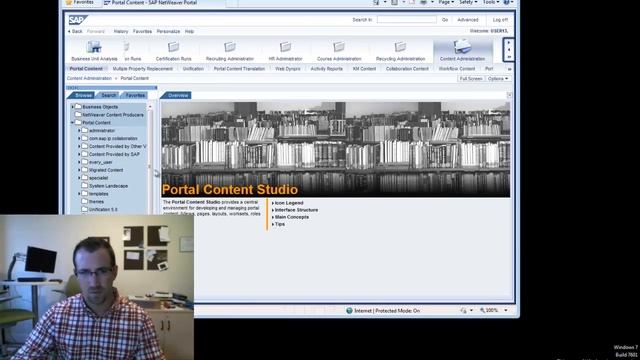640x360 pixels.
Task: Open the browser Safety menu dropdown
Action: point(468,2)
